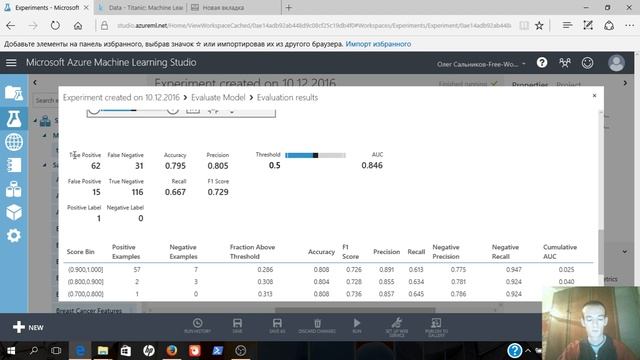
Task: Adjust the Threshold slider handle
Action: tap(316, 155)
